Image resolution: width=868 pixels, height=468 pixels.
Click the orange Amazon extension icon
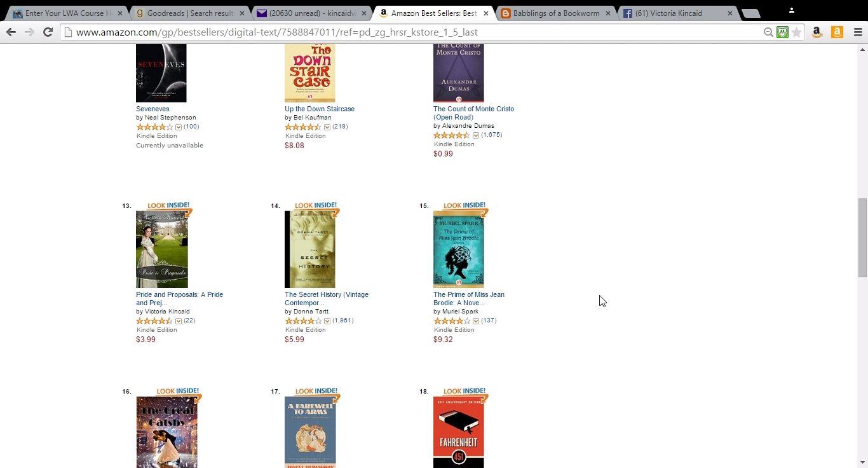pyautogui.click(x=837, y=32)
